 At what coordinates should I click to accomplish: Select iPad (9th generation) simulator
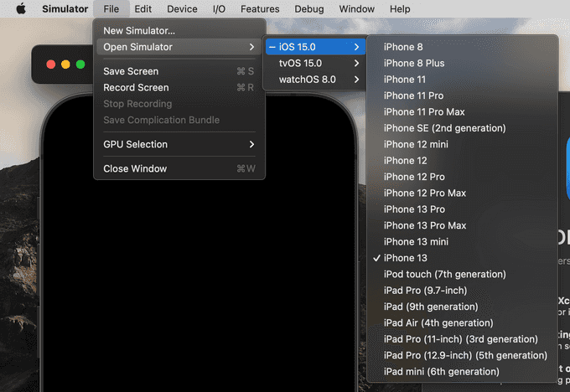(463, 307)
